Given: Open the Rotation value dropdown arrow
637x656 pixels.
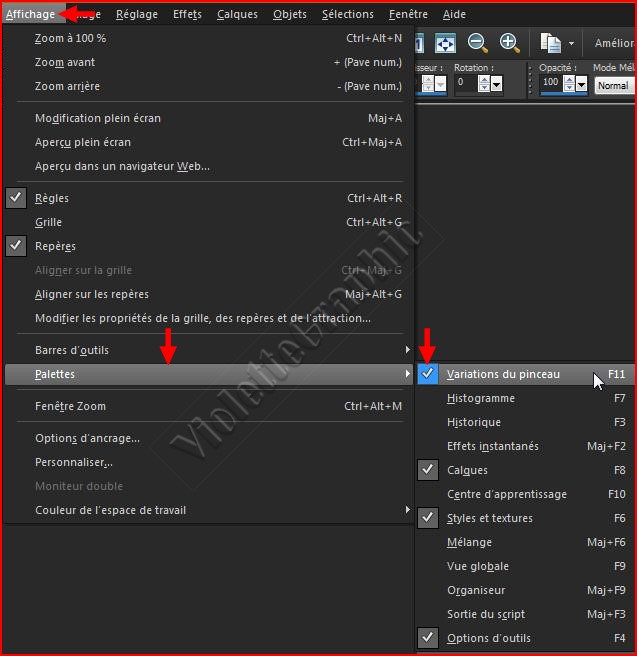Looking at the screenshot, I should point(496,84).
